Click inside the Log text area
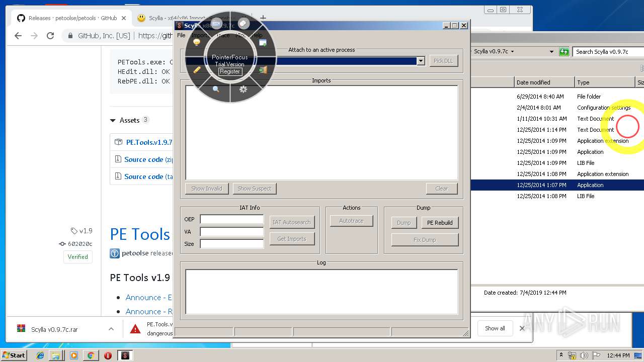Screen dimensions: 644x362 [x=321, y=292]
